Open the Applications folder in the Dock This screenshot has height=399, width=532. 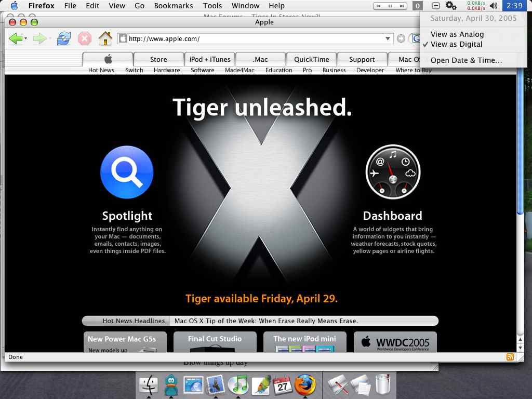pyautogui.click(x=338, y=385)
